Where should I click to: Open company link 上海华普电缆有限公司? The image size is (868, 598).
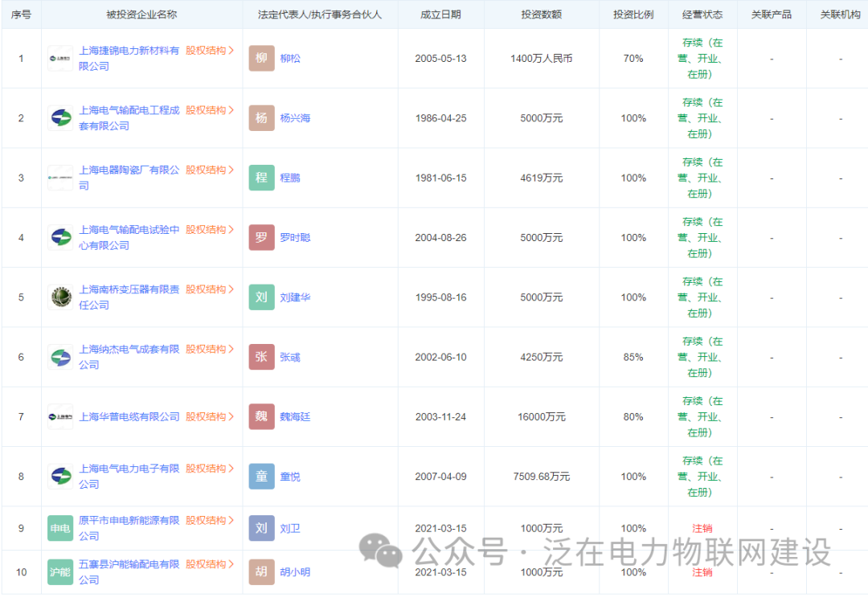(x=129, y=417)
